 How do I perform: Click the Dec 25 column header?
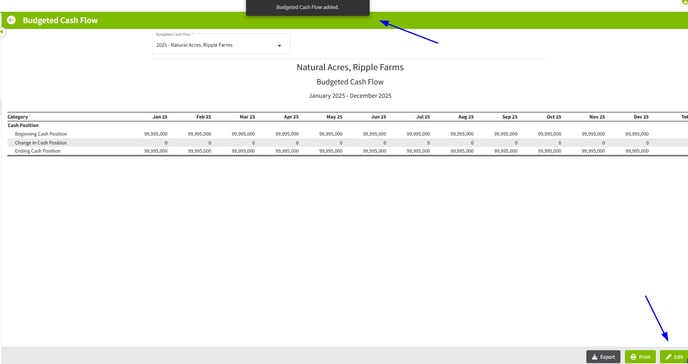click(x=641, y=117)
